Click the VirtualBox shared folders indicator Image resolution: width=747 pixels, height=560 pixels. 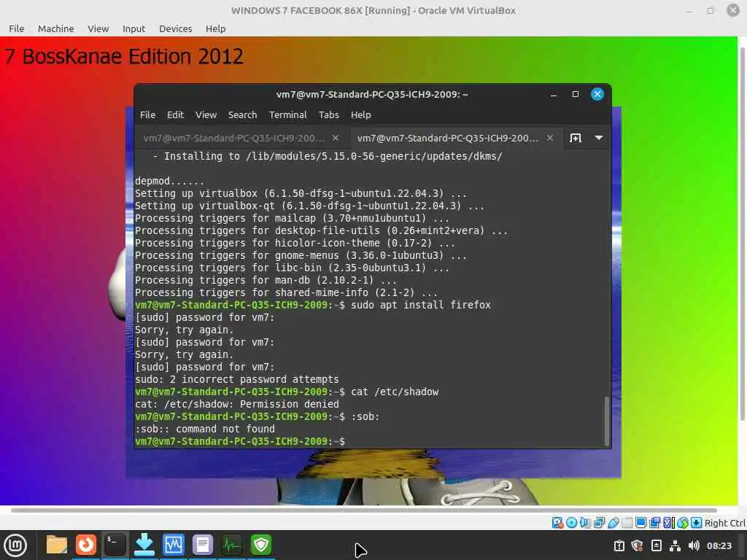[x=627, y=523]
